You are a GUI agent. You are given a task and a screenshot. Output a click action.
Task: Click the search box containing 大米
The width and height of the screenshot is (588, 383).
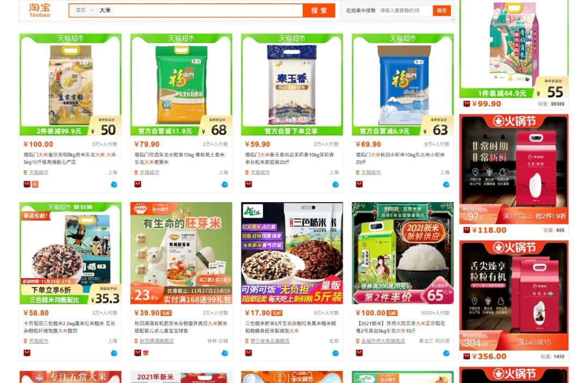[x=200, y=10]
